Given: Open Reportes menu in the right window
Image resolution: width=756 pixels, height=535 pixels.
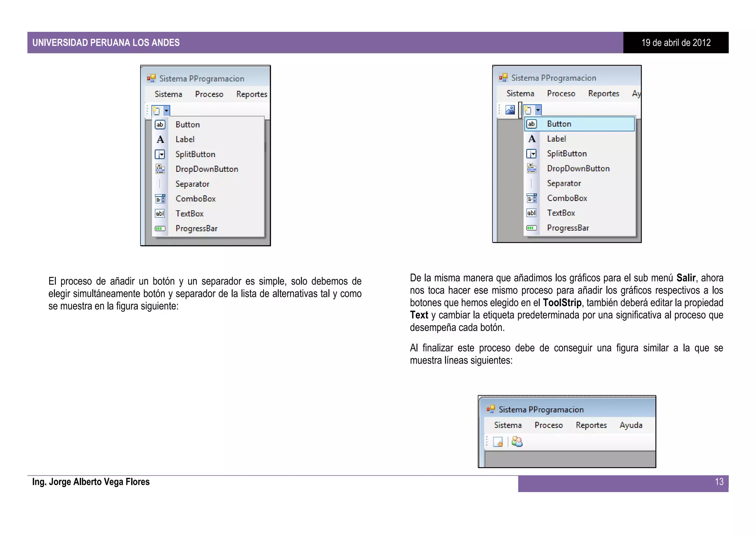Looking at the screenshot, I should pos(604,93).
